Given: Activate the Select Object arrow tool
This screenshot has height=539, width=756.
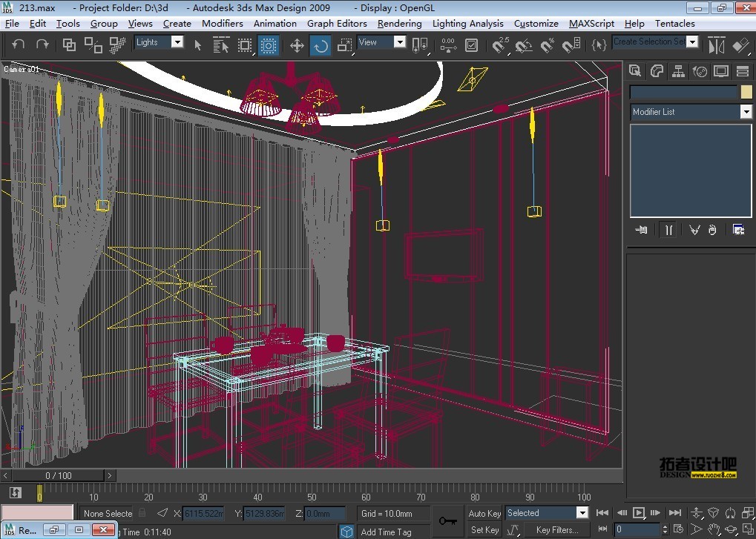Looking at the screenshot, I should 197,45.
